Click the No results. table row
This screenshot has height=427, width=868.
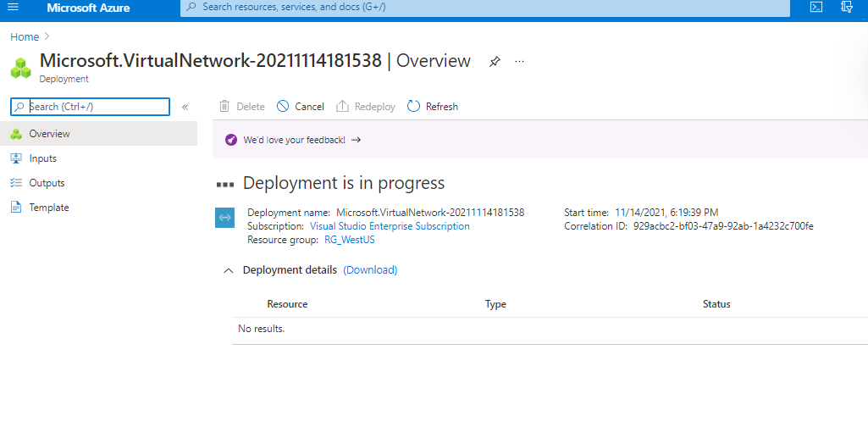550,329
